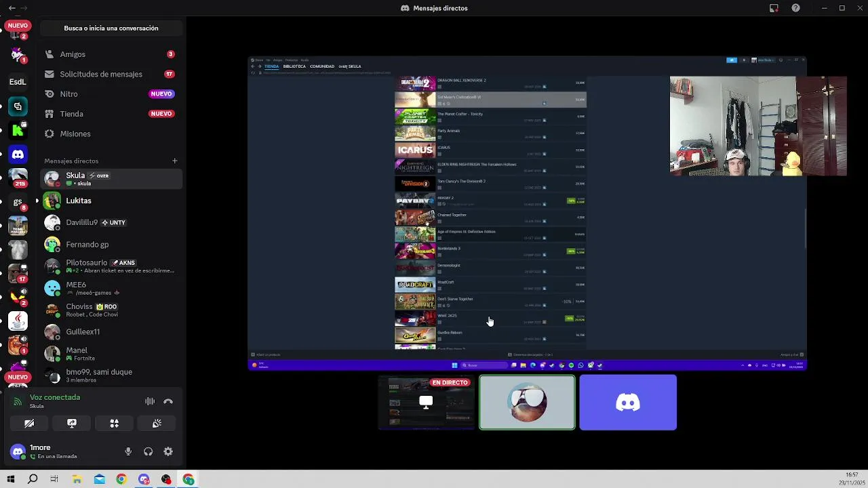This screenshot has height=488, width=868.
Task: Open the server with 215 badge
Action: (x=18, y=178)
